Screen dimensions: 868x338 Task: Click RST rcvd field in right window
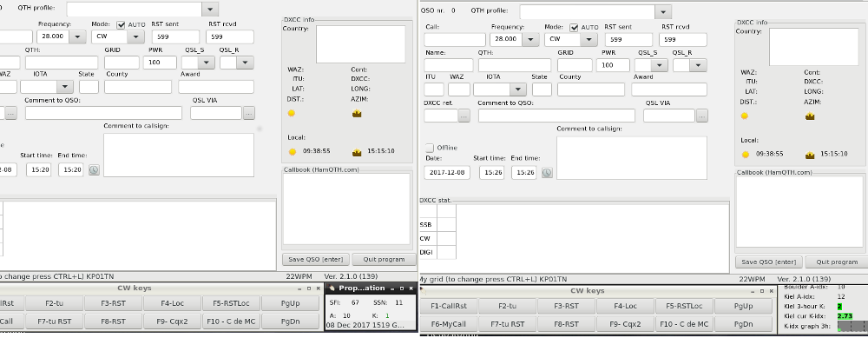(x=682, y=40)
